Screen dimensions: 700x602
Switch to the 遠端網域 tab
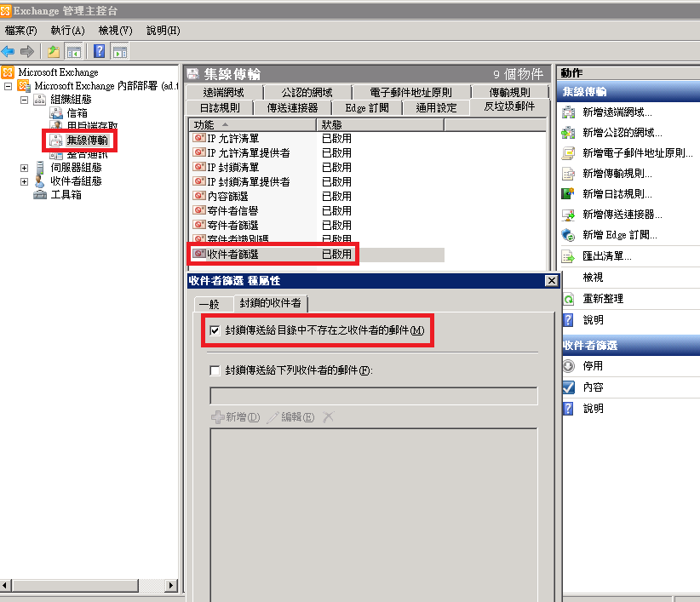(x=224, y=92)
